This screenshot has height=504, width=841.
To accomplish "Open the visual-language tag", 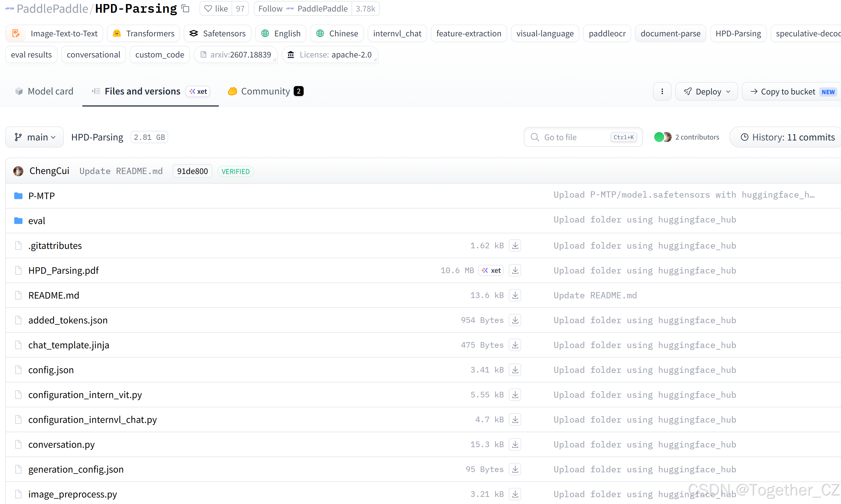I will tap(545, 33).
